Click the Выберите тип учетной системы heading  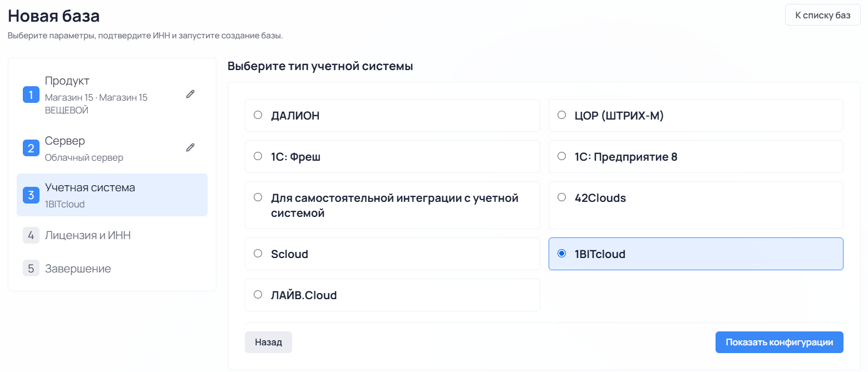point(320,66)
